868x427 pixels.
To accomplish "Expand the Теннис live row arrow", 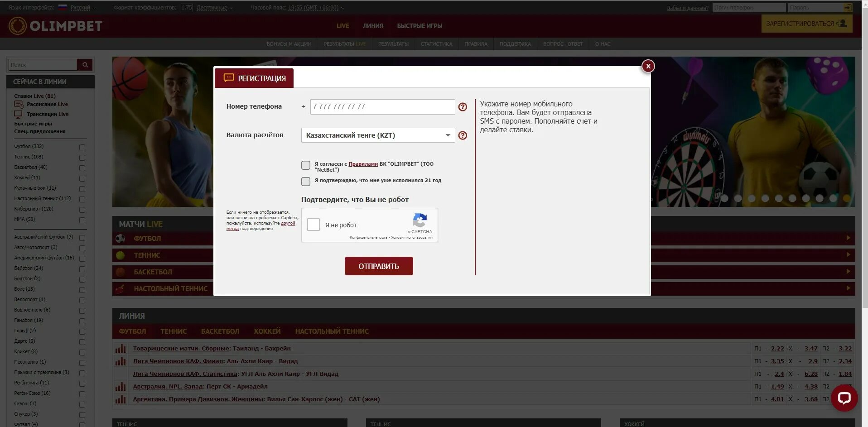I will tap(848, 255).
